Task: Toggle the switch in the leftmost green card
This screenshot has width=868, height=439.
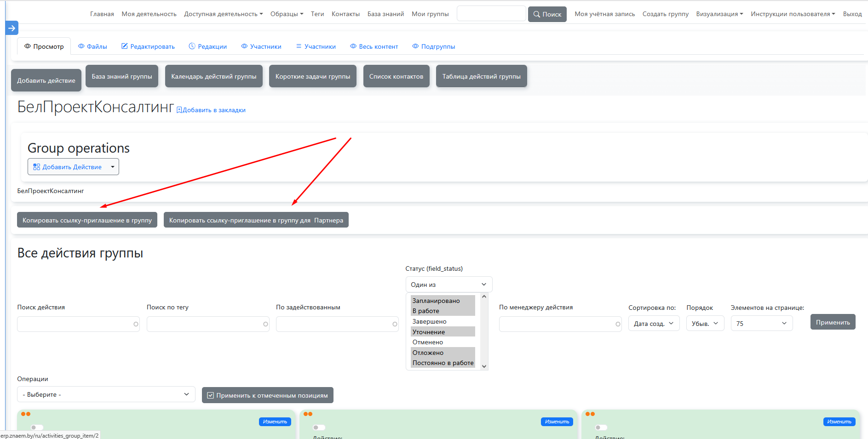Action: [x=37, y=427]
